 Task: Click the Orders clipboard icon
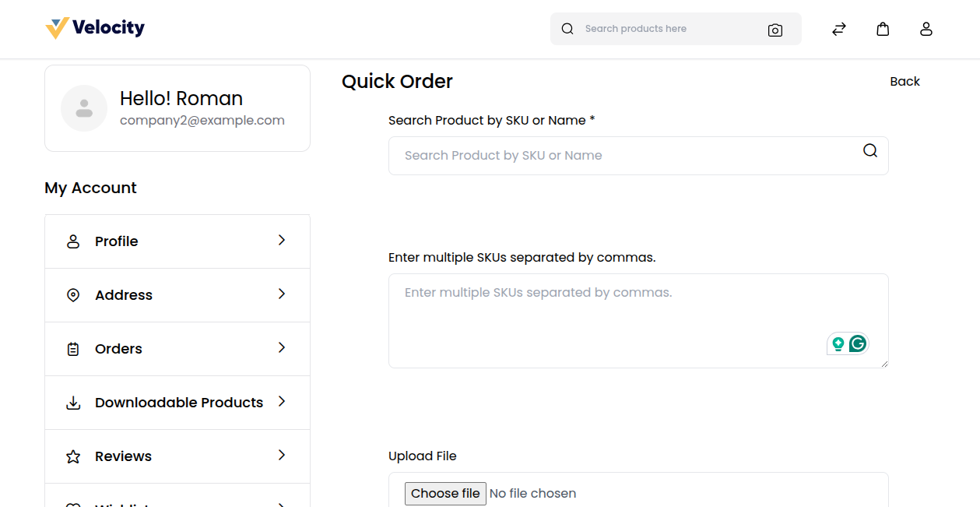pos(73,350)
